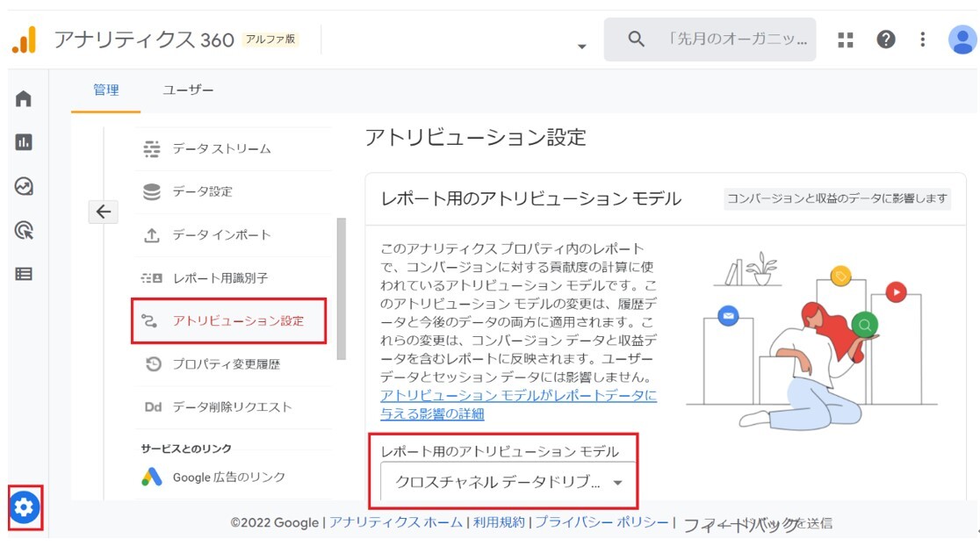Click the user account avatar
Image resolution: width=980 pixels, height=546 pixels.
962,40
